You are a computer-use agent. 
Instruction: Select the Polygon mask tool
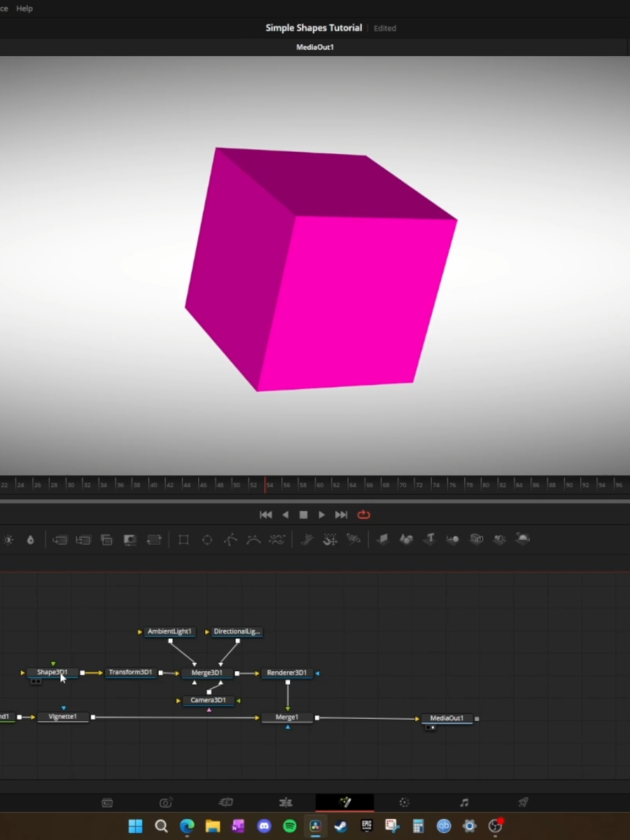click(231, 540)
